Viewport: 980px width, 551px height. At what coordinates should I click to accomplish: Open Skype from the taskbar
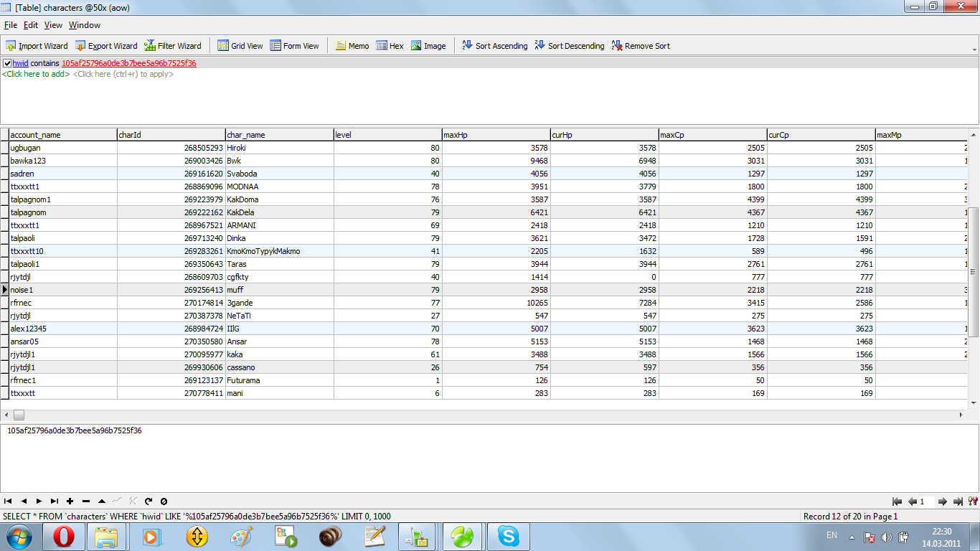coord(509,537)
